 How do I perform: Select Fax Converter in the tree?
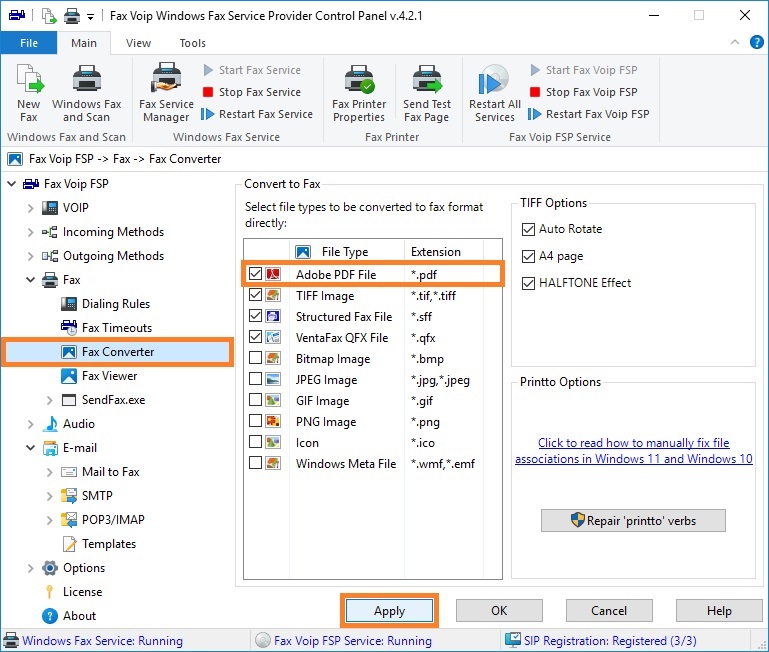117,352
